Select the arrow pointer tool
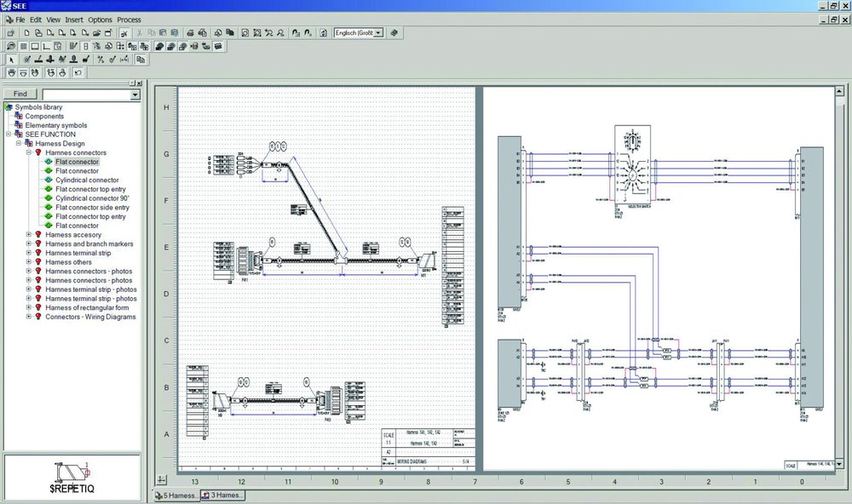852x504 pixels. 11,60
